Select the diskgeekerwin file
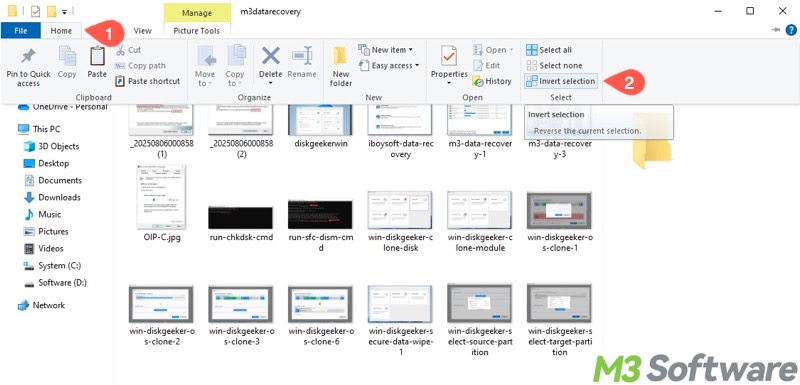 click(321, 126)
